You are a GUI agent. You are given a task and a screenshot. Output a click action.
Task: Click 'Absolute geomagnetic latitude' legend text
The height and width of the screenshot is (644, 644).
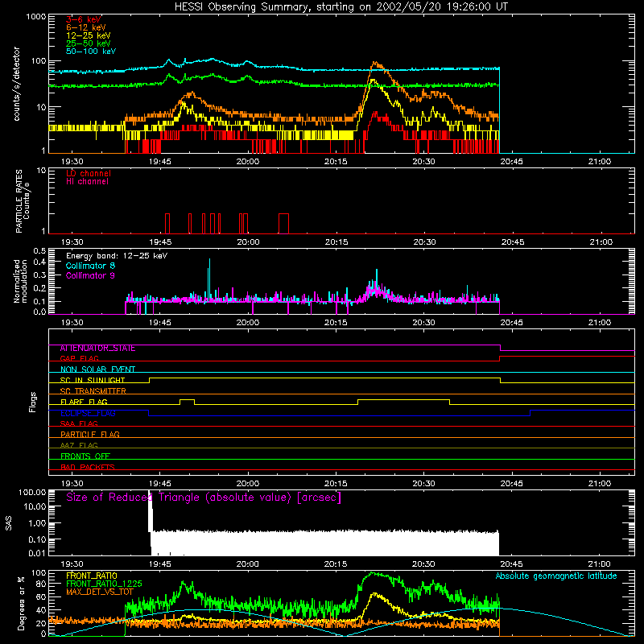point(556,576)
